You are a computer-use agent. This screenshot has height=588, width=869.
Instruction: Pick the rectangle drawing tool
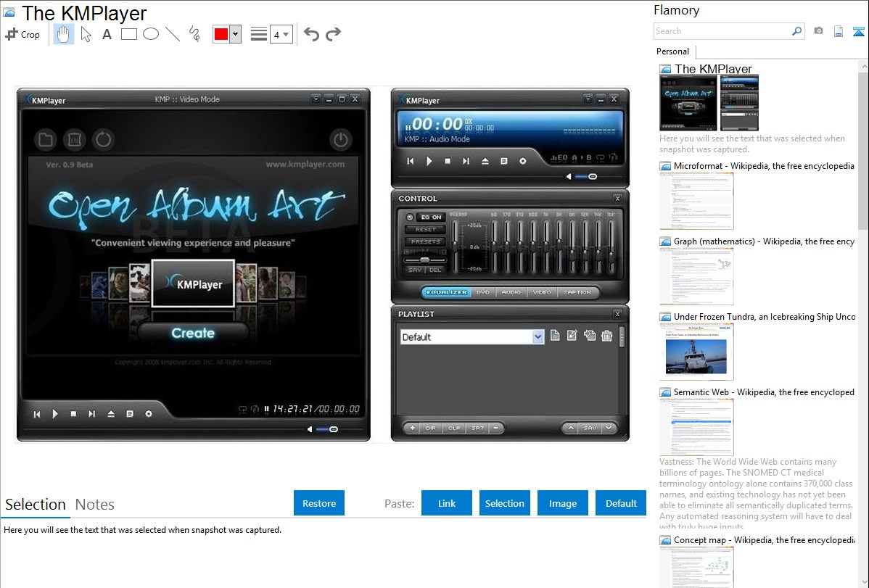click(x=128, y=34)
